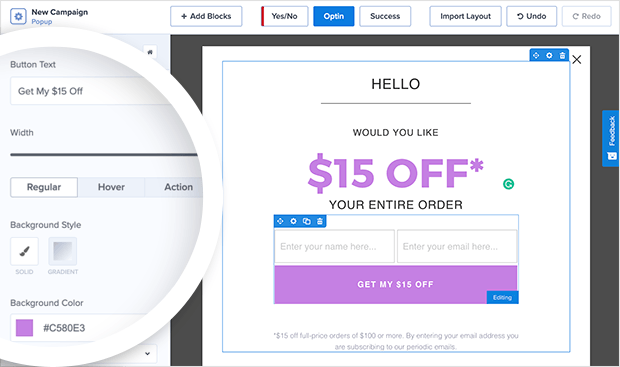Delete the form fields block
This screenshot has width=620, height=367.
[319, 221]
